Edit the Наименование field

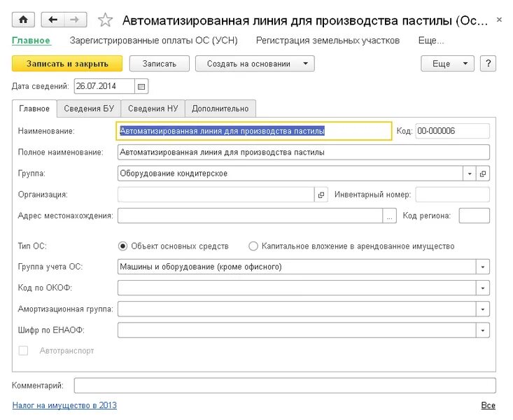click(254, 131)
